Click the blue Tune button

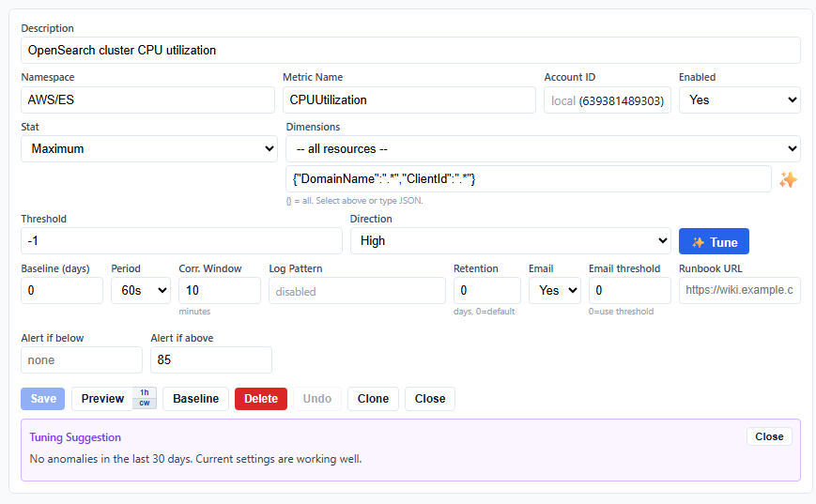coord(714,241)
